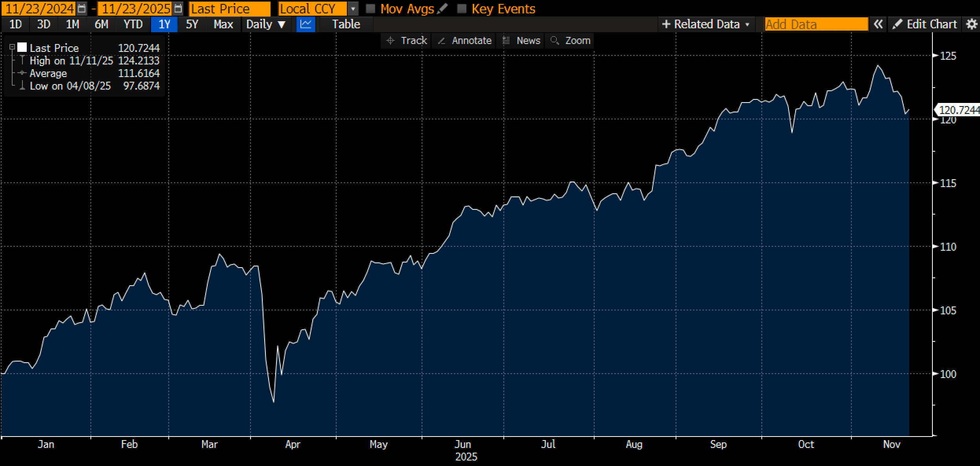
Task: Select the YTD range tab
Action: [133, 24]
